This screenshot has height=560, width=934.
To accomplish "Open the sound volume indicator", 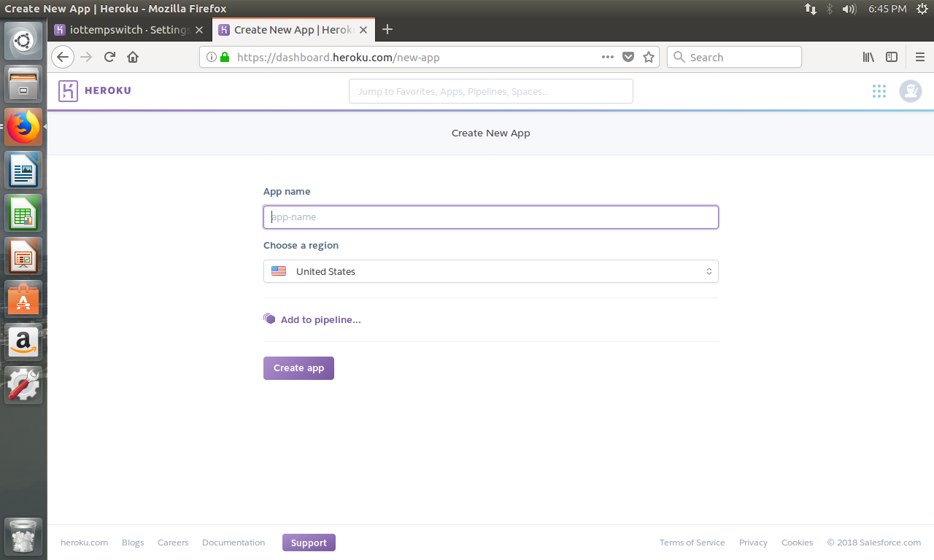I will pyautogui.click(x=849, y=9).
